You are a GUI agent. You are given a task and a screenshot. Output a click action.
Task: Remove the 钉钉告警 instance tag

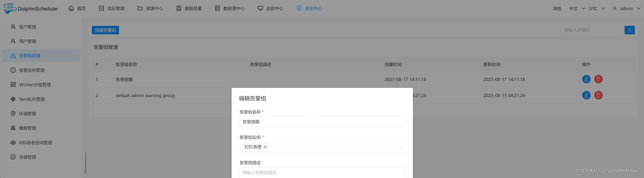click(265, 147)
